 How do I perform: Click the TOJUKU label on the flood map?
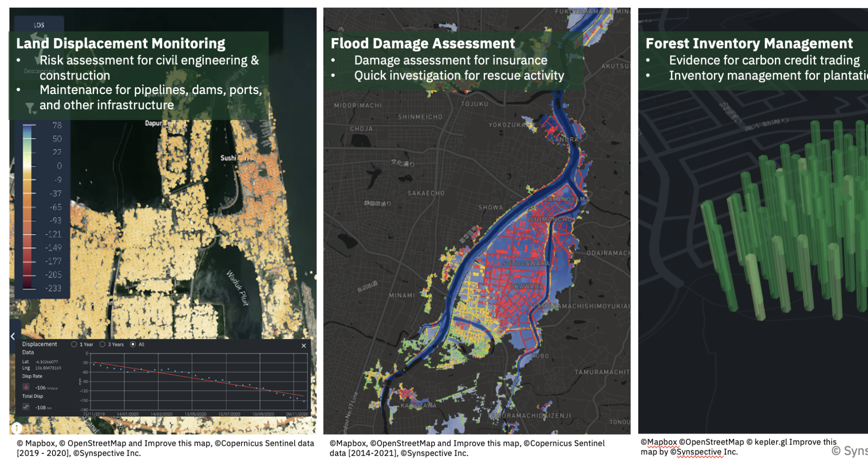click(x=475, y=104)
